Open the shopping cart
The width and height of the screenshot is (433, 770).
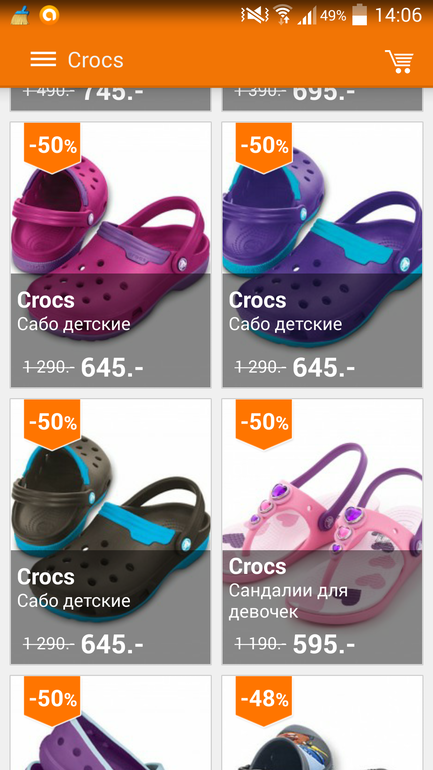[x=399, y=61]
